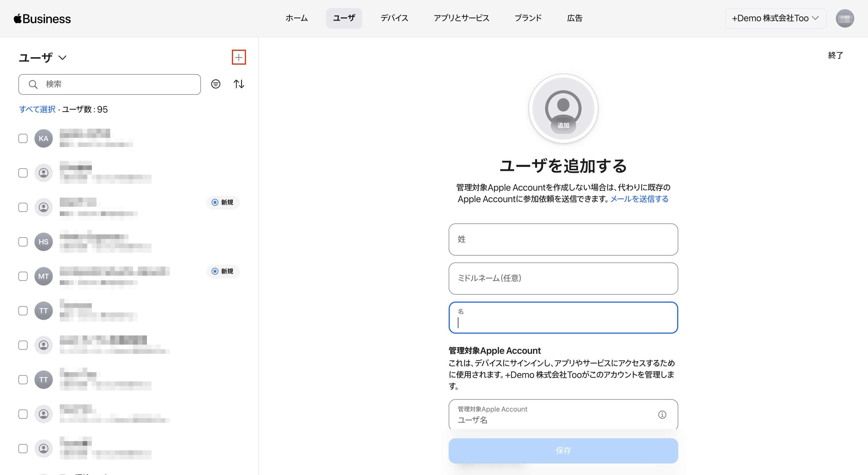Click the plus icon to add a user
868x475 pixels.
click(239, 57)
